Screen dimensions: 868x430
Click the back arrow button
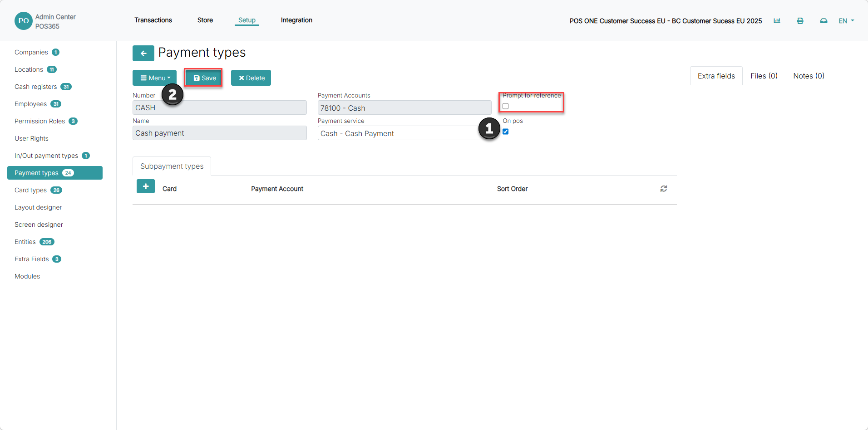(x=143, y=53)
